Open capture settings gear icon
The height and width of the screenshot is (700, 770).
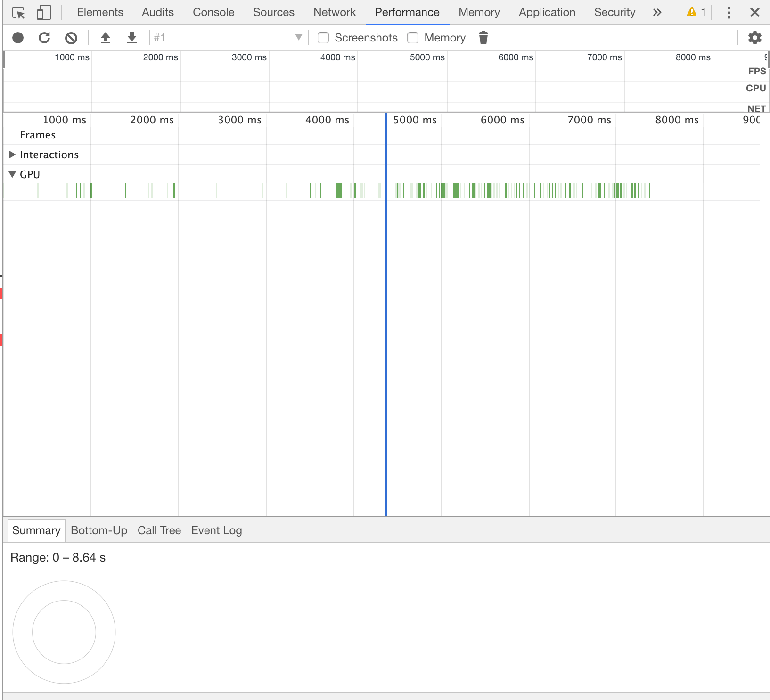755,38
